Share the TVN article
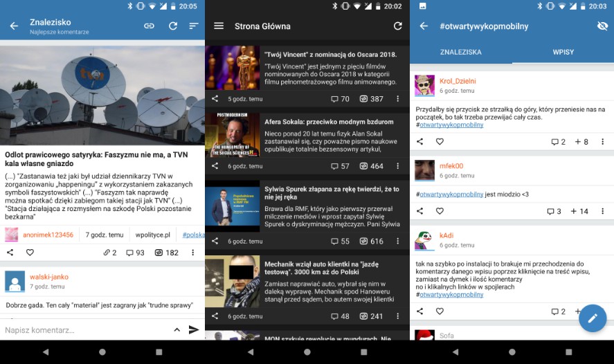 pos(10,253)
